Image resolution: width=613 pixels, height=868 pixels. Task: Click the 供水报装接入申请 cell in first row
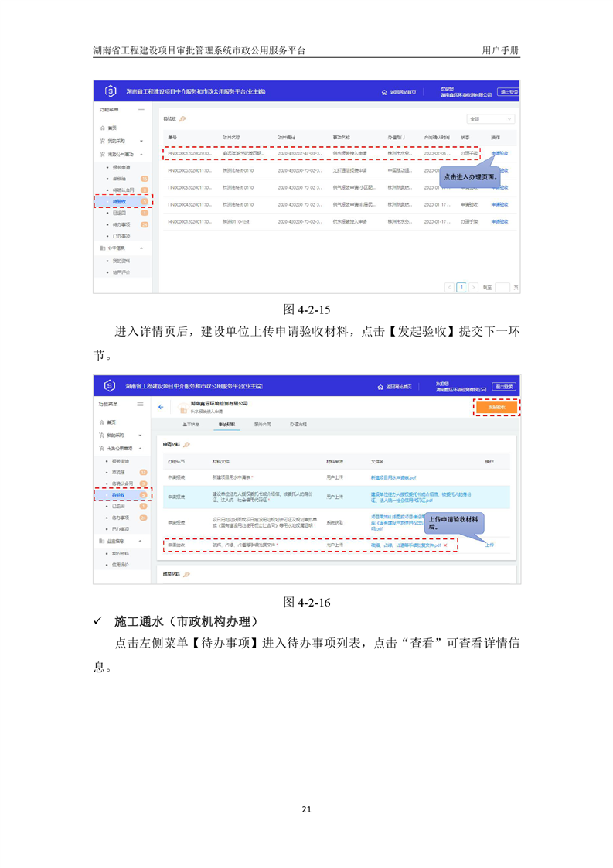349,153
